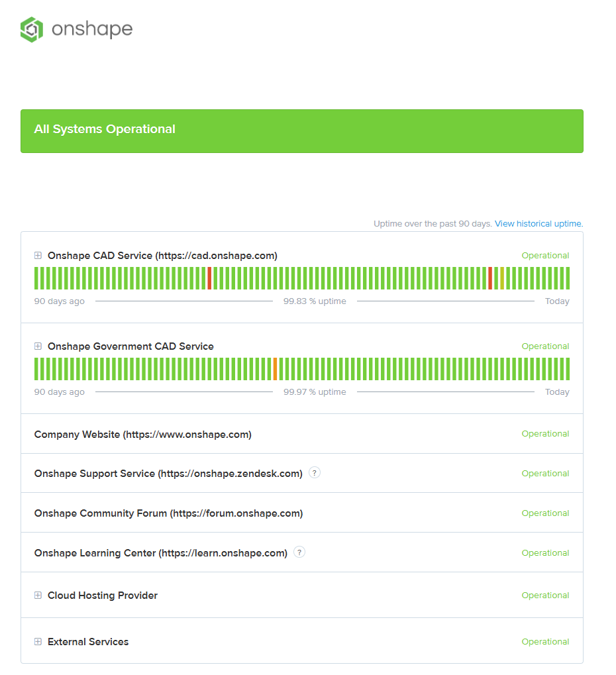Click the All Systems Operational banner
This screenshot has height=675, width=616.
302,131
